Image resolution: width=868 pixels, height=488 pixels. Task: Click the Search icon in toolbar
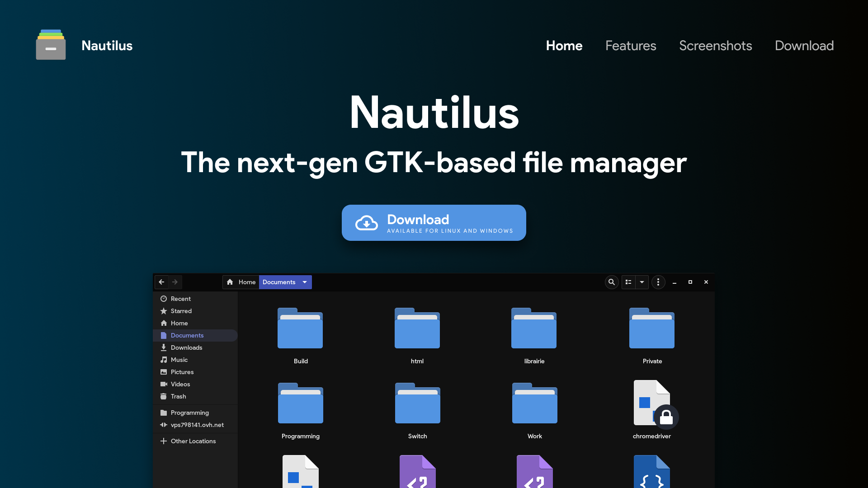(610, 282)
